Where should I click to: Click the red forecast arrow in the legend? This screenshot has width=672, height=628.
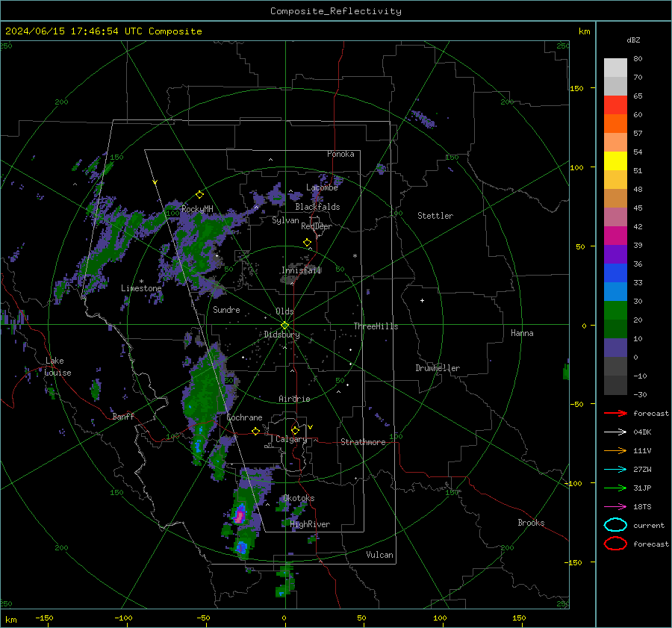coord(615,413)
